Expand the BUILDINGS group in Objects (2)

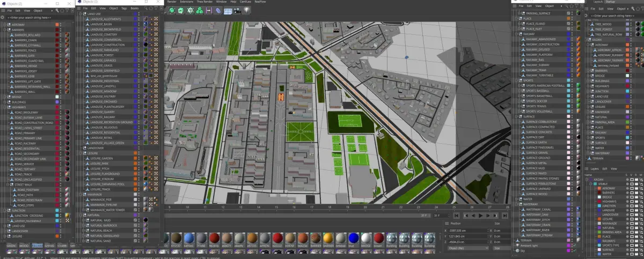tap(4, 102)
